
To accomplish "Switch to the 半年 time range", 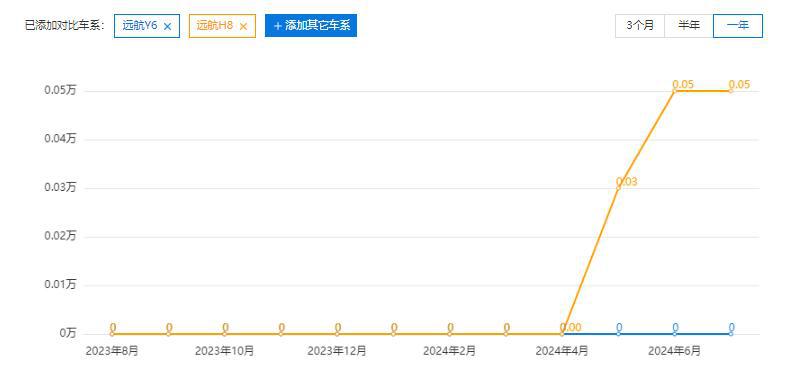I will click(x=689, y=26).
